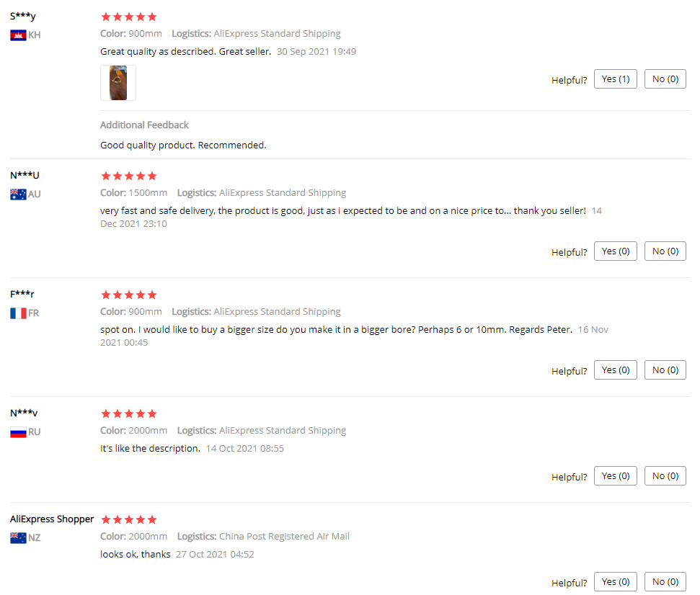Vote No (0) on S***y's review
Screen dimensions: 700x595
coord(665,79)
